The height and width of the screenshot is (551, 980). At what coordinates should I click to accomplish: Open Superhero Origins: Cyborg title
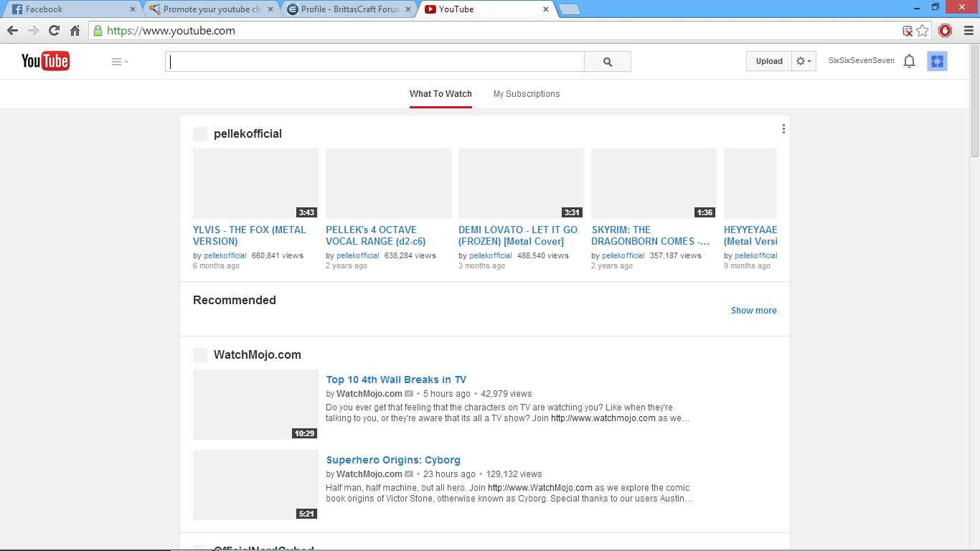[x=393, y=460]
